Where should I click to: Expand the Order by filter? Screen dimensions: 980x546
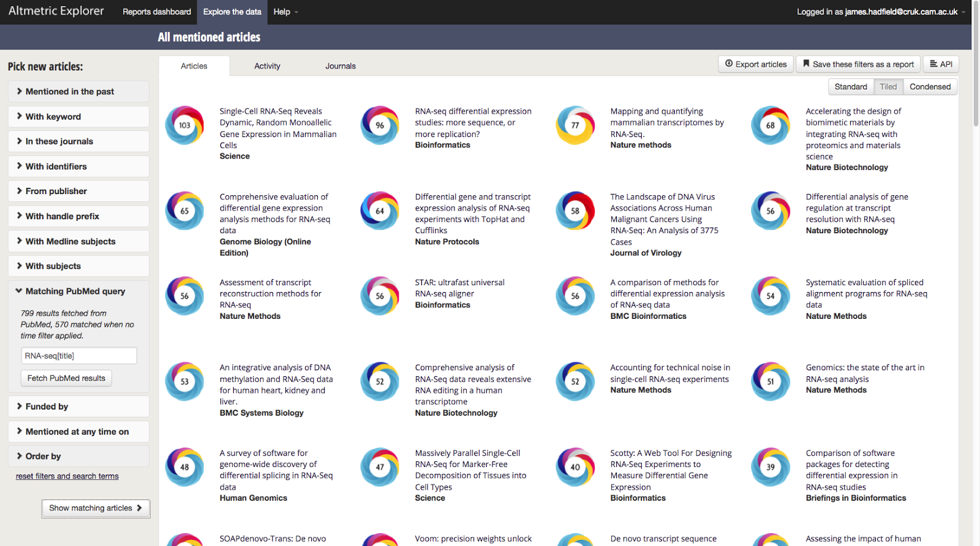click(78, 456)
